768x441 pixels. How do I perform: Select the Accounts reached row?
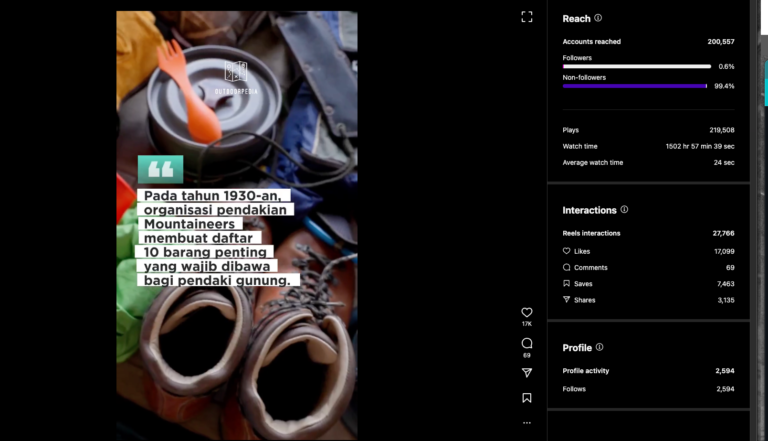[648, 42]
